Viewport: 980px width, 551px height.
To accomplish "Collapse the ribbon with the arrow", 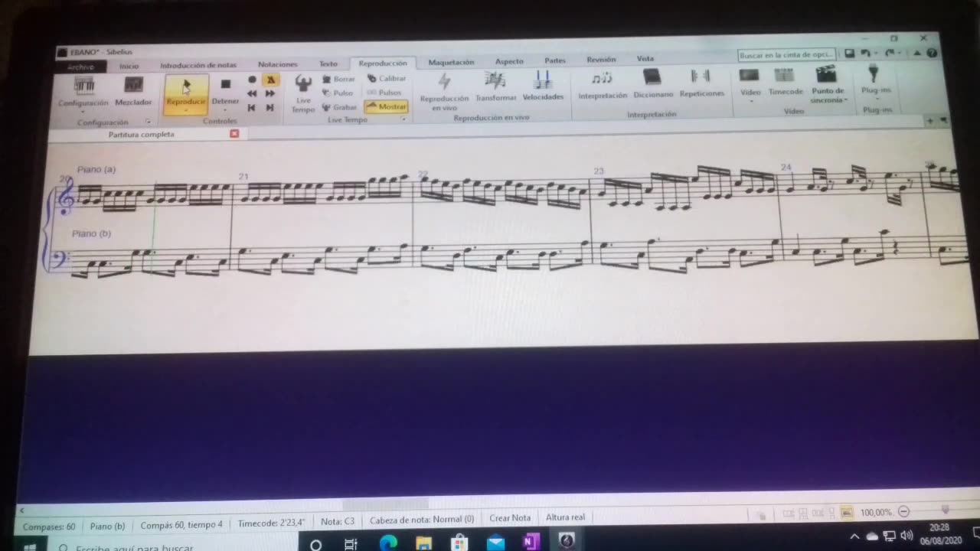I will [x=917, y=54].
